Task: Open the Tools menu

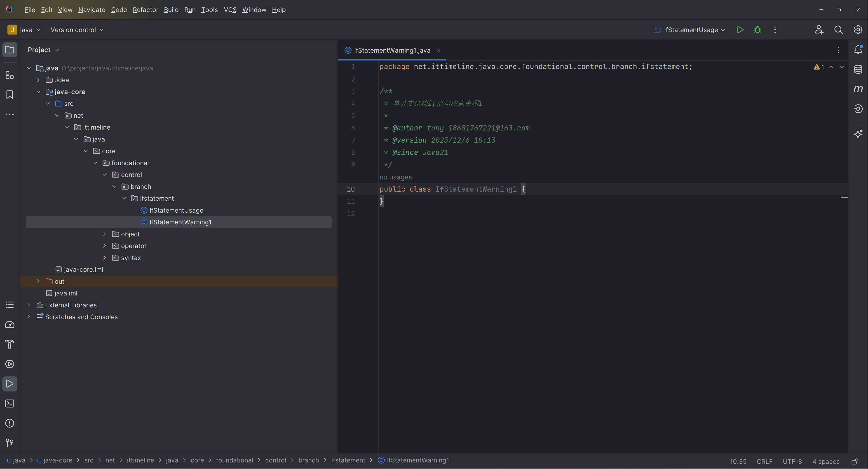Action: (x=209, y=10)
